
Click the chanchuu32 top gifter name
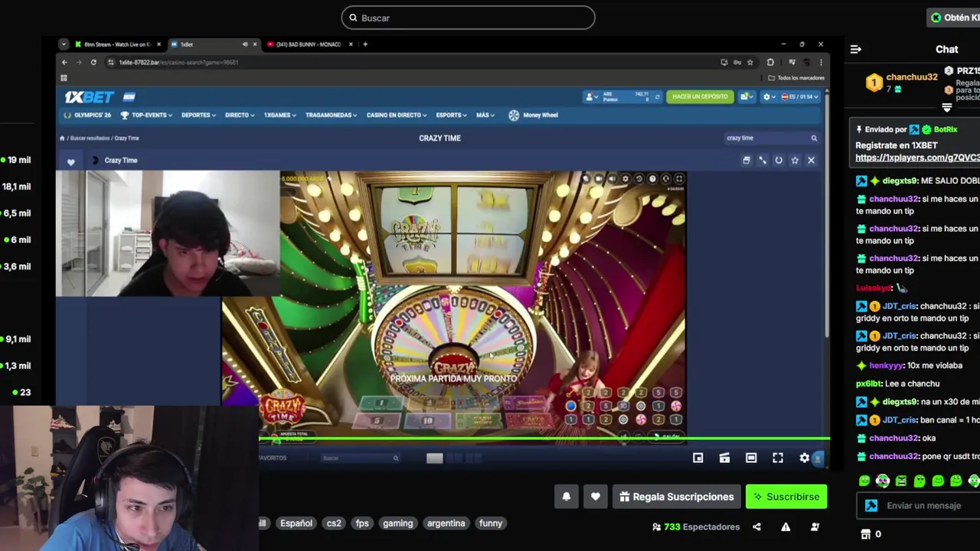pos(912,77)
